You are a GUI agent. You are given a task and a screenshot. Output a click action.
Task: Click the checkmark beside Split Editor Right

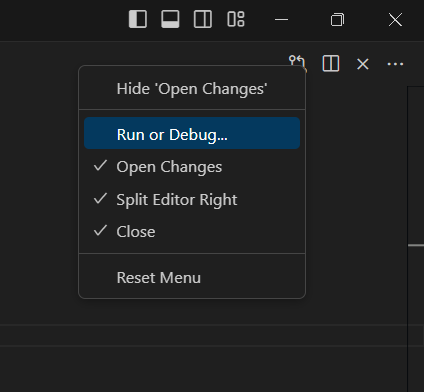click(100, 199)
